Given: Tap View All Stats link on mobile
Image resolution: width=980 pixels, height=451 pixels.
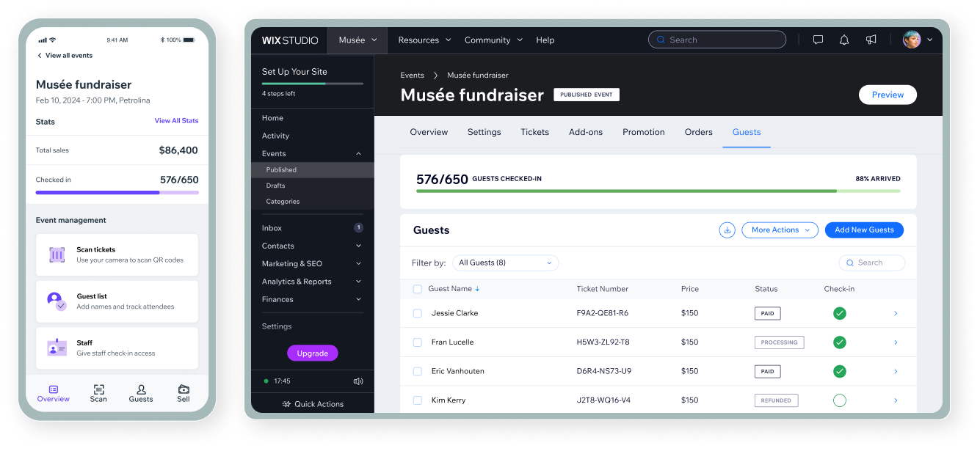Looking at the screenshot, I should click(176, 121).
